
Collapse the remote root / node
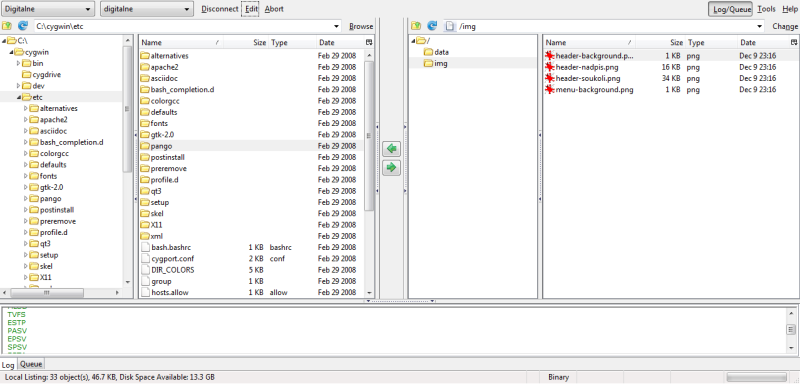[414, 41]
